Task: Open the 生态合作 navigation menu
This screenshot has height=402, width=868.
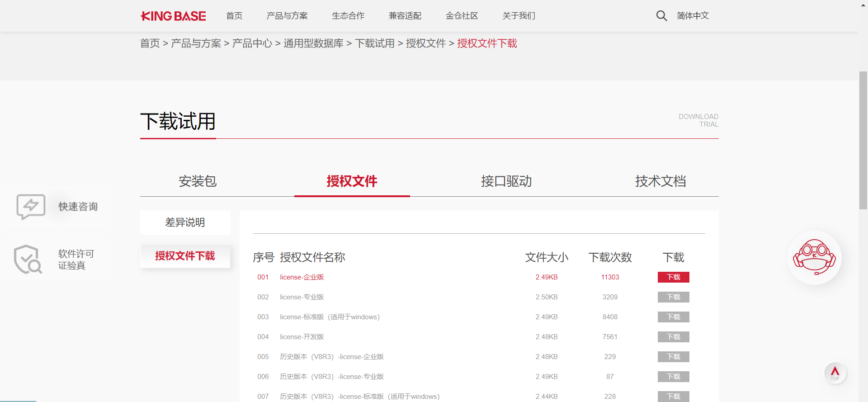Action: 348,16
